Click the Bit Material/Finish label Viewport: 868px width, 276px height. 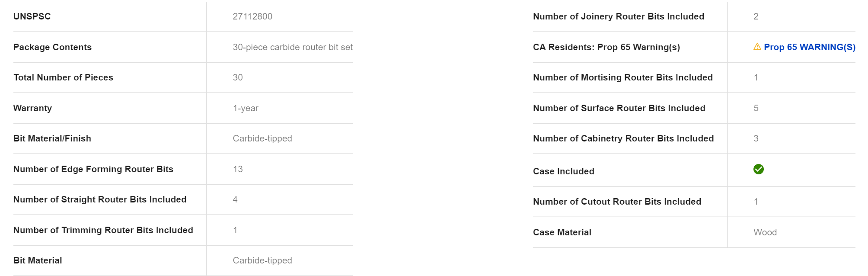(x=52, y=138)
